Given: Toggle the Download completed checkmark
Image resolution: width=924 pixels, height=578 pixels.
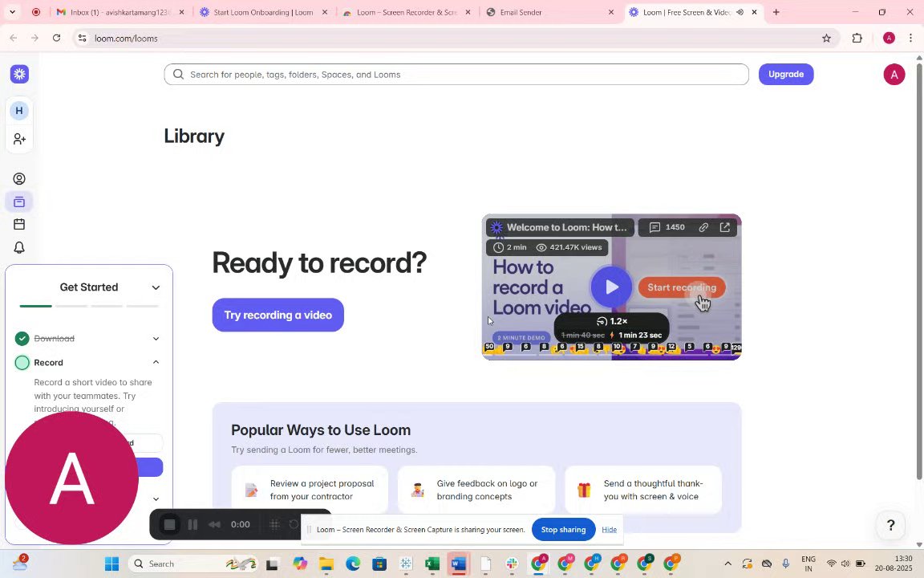Looking at the screenshot, I should coord(22,339).
